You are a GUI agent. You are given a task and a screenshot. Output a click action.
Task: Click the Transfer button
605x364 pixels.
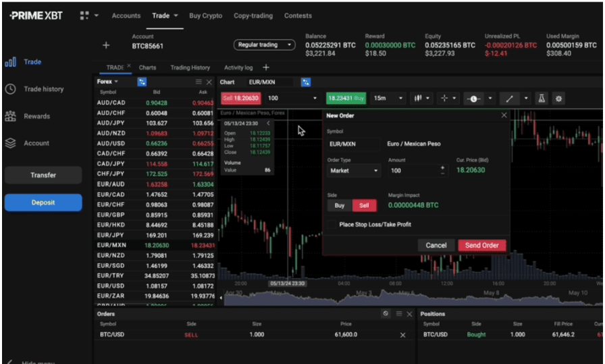pyautogui.click(x=43, y=175)
